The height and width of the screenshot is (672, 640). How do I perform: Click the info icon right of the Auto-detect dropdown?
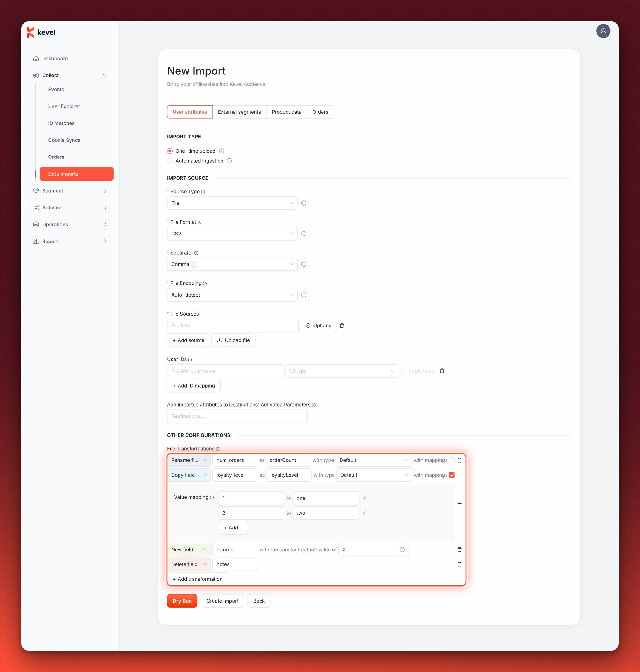pyautogui.click(x=304, y=295)
